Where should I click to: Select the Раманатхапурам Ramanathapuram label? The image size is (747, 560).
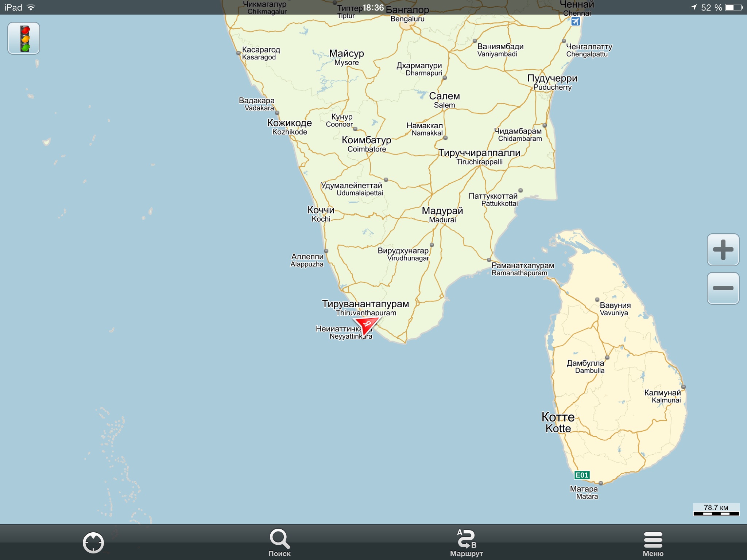click(x=523, y=269)
